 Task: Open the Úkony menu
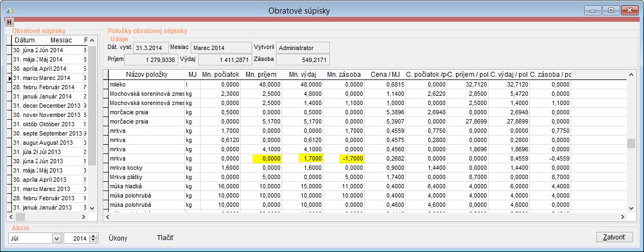118,238
